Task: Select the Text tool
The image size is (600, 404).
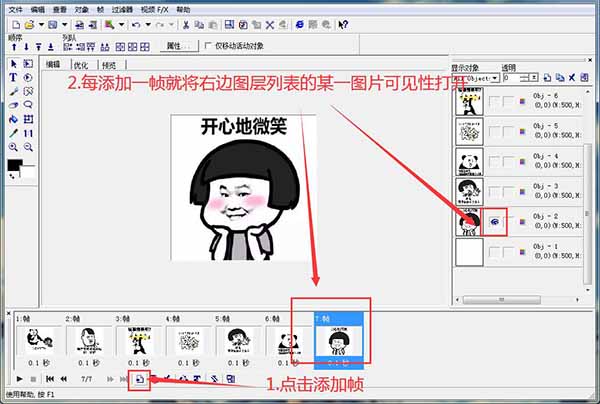Action: pyautogui.click(x=13, y=78)
